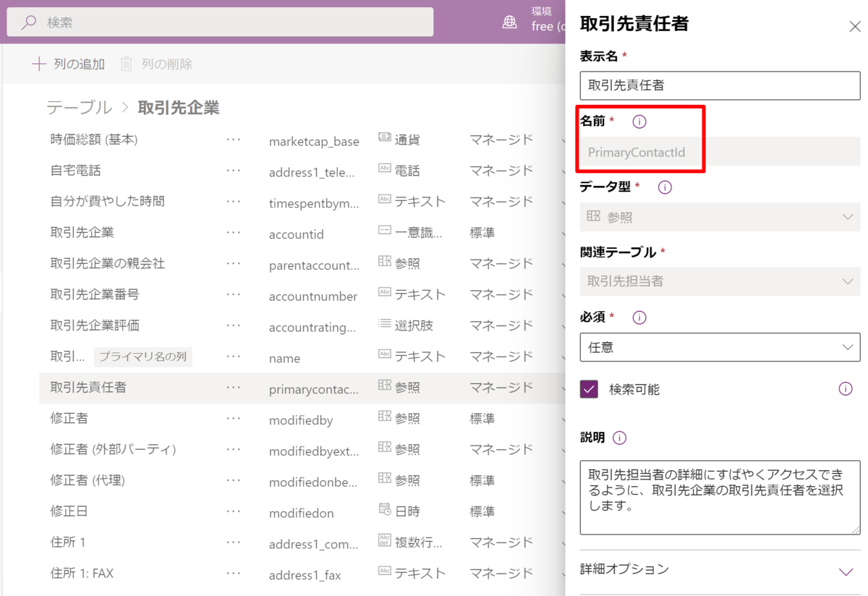Click the environment globe icon in the header

point(511,22)
